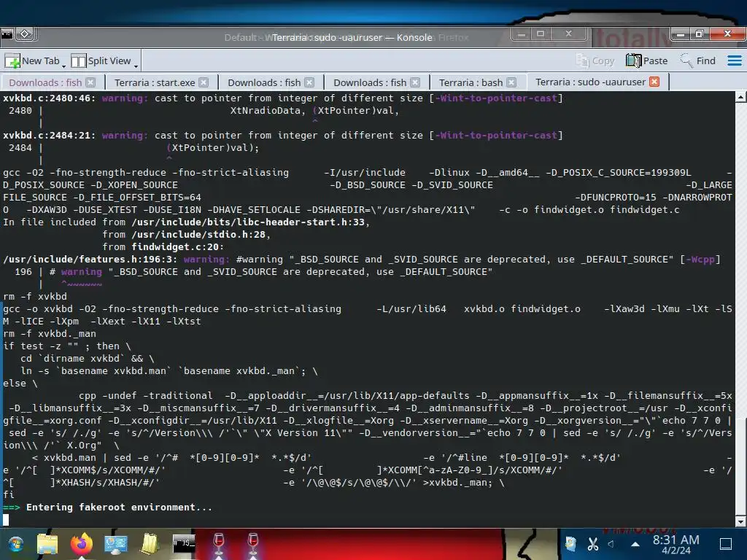Close the Terraria : start.exe tab
Image resolution: width=747 pixels, height=560 pixels.
pos(204,82)
